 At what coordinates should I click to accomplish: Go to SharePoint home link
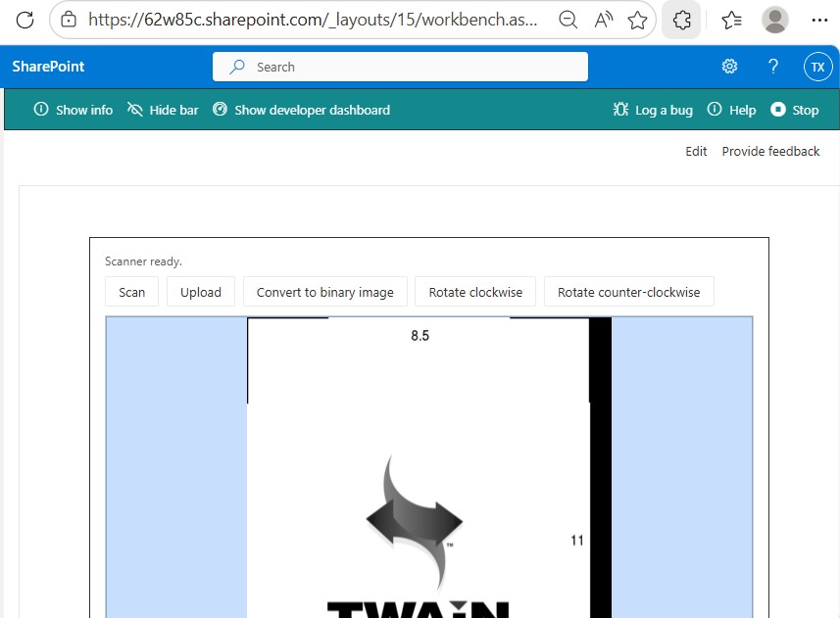[48, 67]
